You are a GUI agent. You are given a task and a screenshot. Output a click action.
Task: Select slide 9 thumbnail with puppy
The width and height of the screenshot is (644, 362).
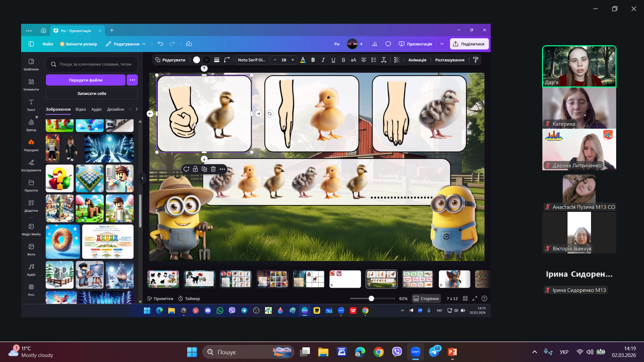click(454, 279)
